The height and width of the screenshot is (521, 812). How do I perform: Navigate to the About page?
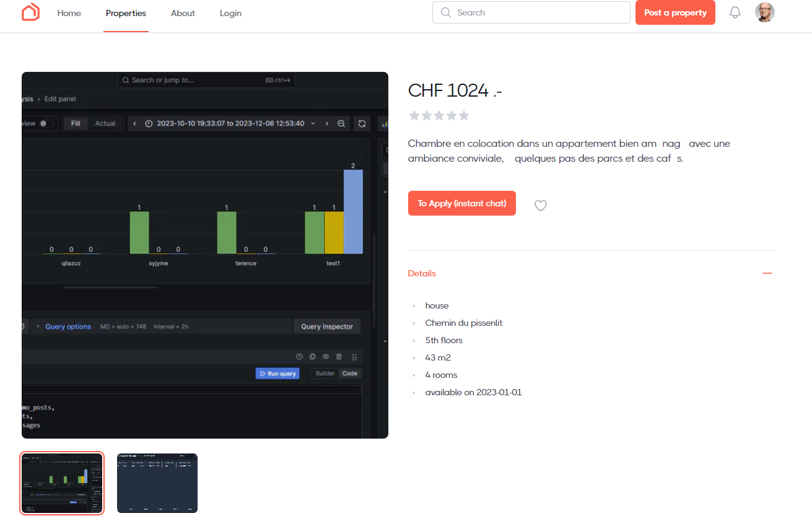pos(183,13)
